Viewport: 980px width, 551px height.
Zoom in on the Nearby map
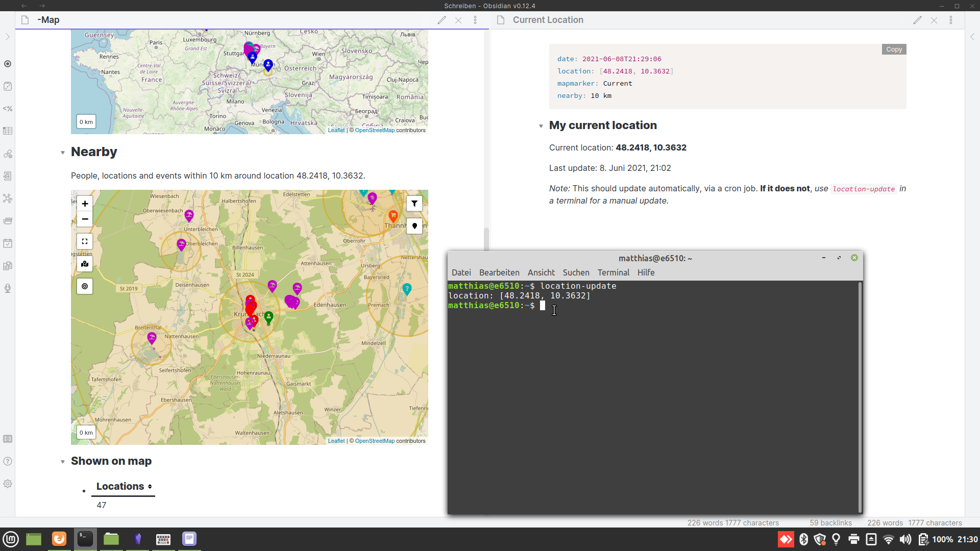[x=84, y=204]
